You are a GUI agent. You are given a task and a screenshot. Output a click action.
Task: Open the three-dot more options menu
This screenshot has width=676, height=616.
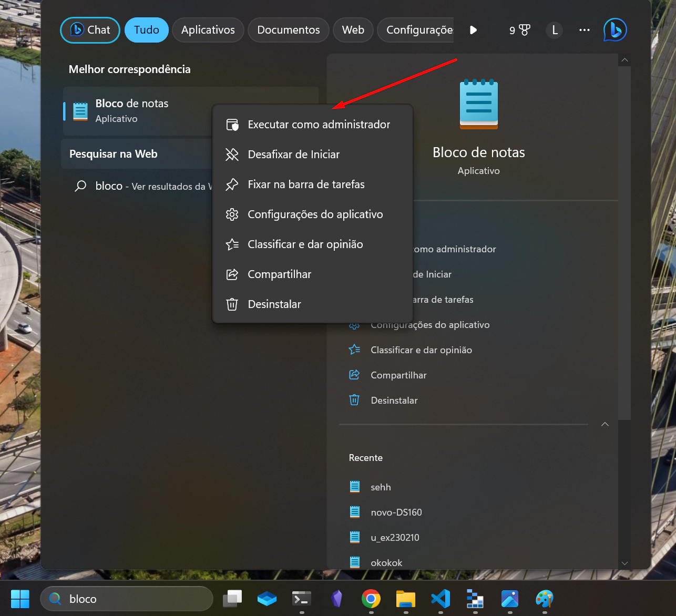[x=584, y=30]
